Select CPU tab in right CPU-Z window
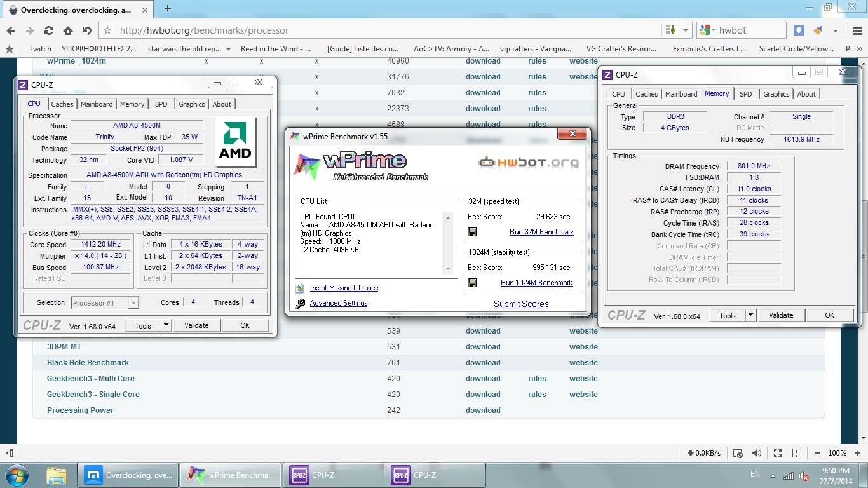 click(x=618, y=94)
